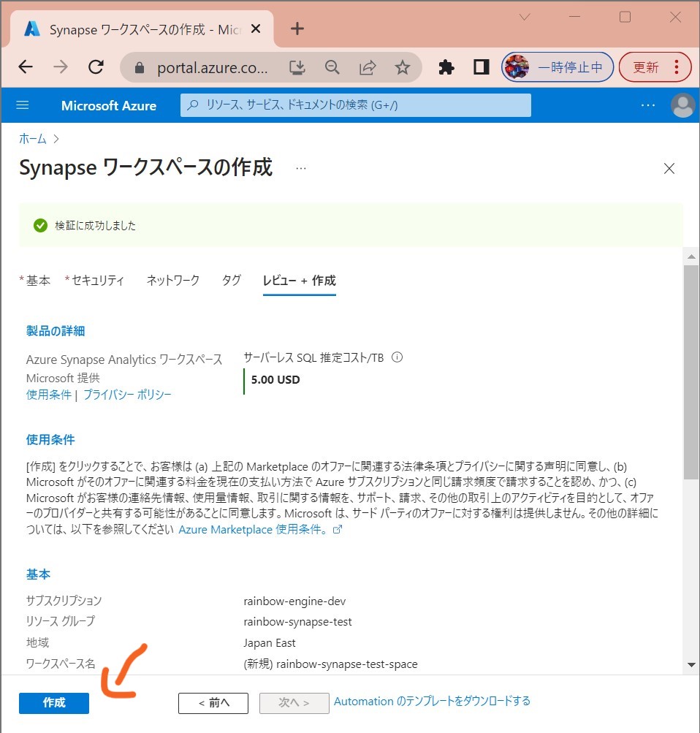
Task: Click the profile button labeled 一時停止中
Action: (x=558, y=67)
